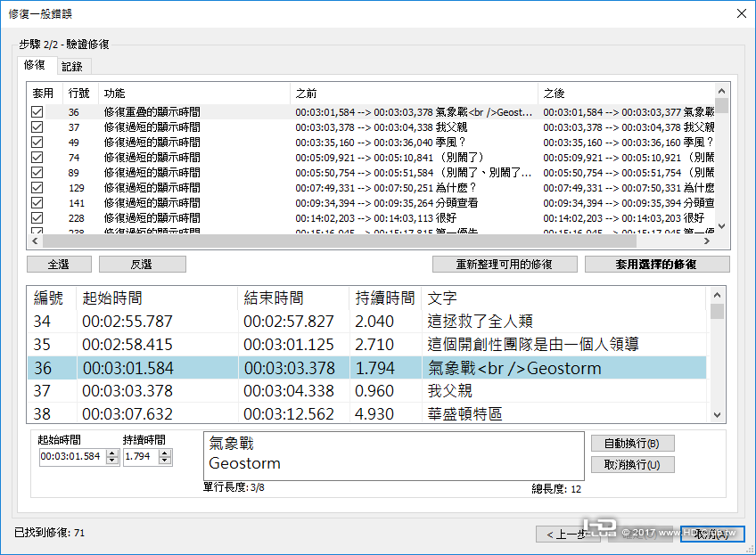Switch to the 記錄 tab
The width and height of the screenshot is (756, 555).
(x=72, y=67)
